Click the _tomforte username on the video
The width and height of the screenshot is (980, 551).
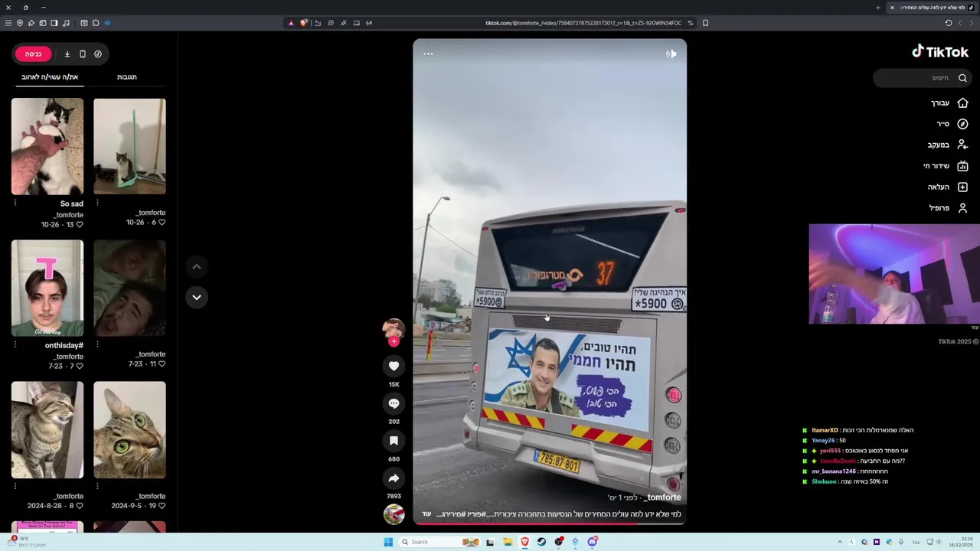tap(661, 497)
